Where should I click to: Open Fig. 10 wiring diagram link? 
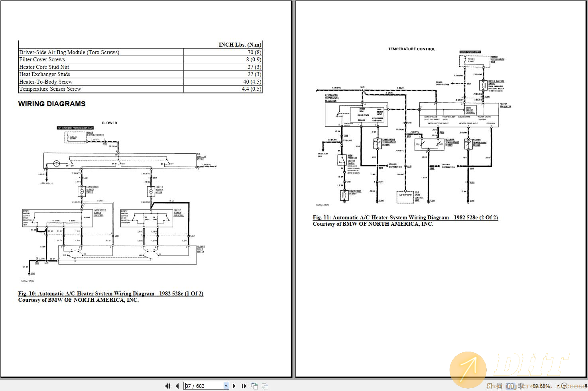[111, 293]
